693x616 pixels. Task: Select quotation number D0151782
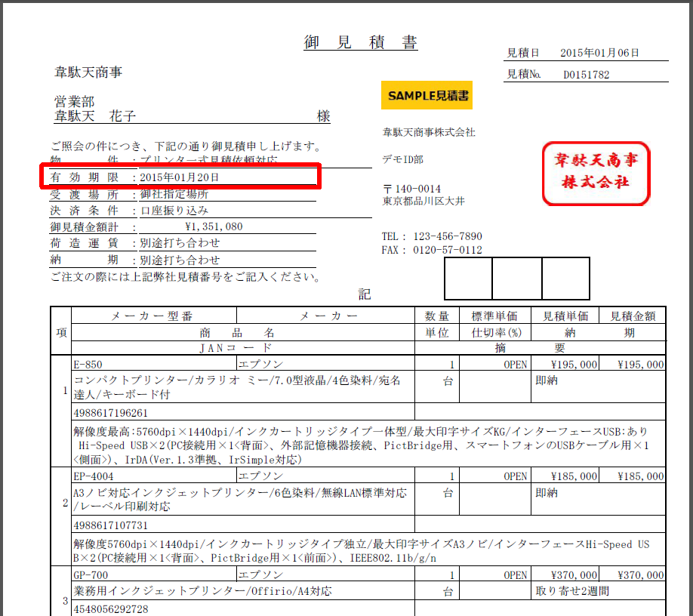(586, 75)
